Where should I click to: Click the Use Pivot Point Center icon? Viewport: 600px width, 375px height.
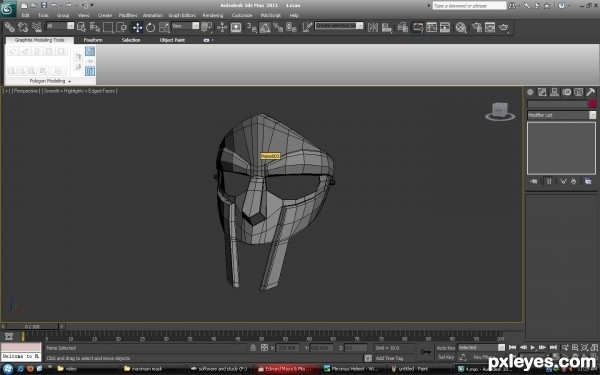click(x=207, y=27)
